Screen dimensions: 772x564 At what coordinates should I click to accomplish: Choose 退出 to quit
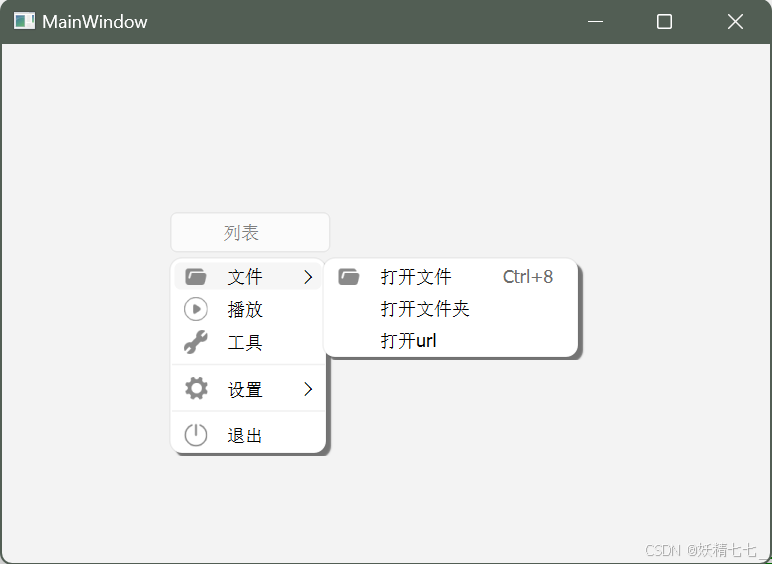click(248, 436)
